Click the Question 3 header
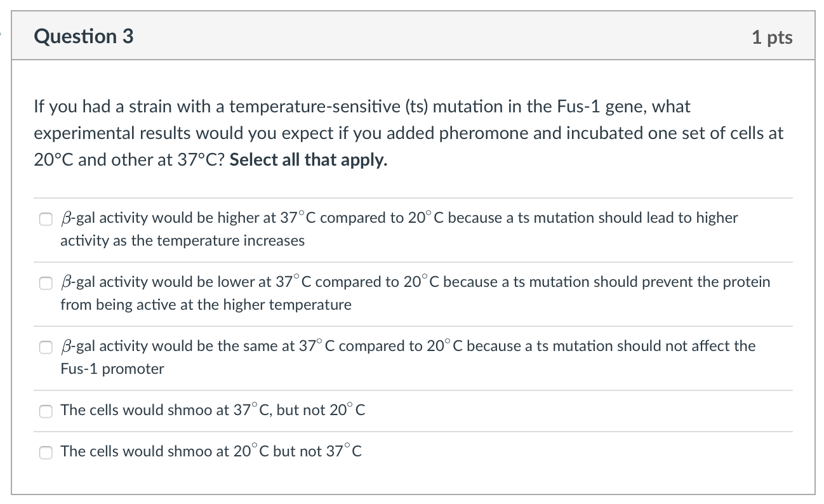 (85, 36)
